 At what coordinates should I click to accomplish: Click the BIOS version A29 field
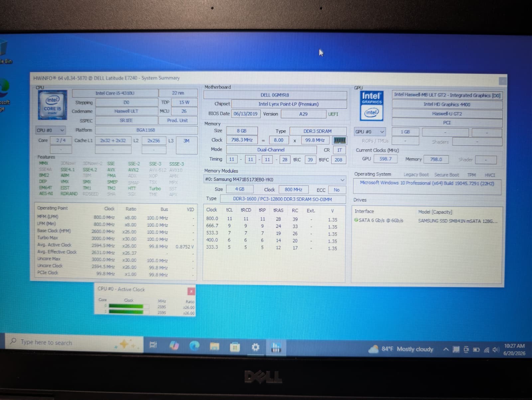tap(303, 114)
